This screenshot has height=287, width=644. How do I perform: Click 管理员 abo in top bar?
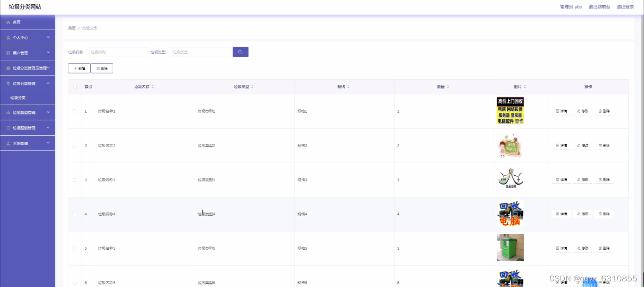571,7
